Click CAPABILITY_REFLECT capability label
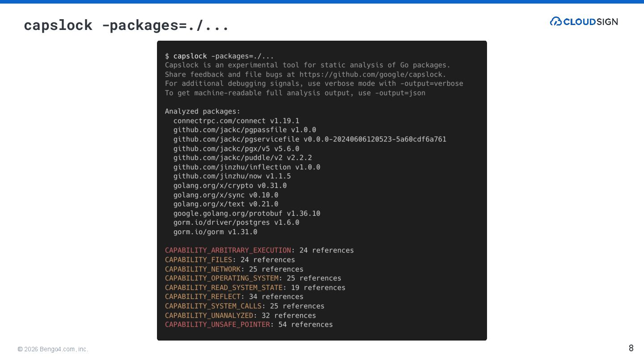The image size is (644, 362). click(x=203, y=297)
